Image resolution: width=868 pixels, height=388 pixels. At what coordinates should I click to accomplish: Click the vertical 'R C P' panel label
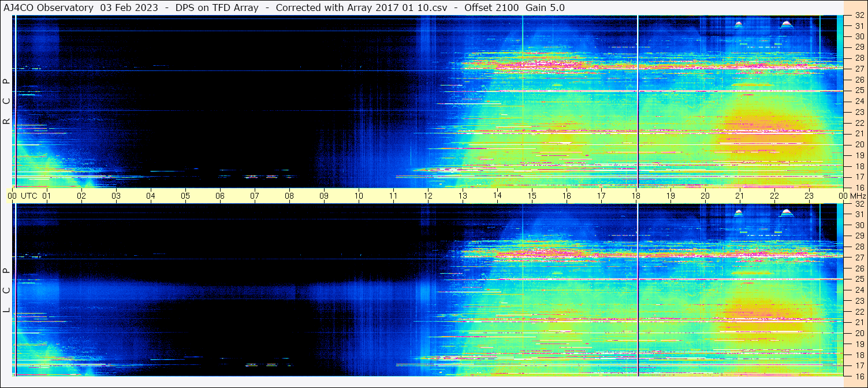(x=6, y=102)
